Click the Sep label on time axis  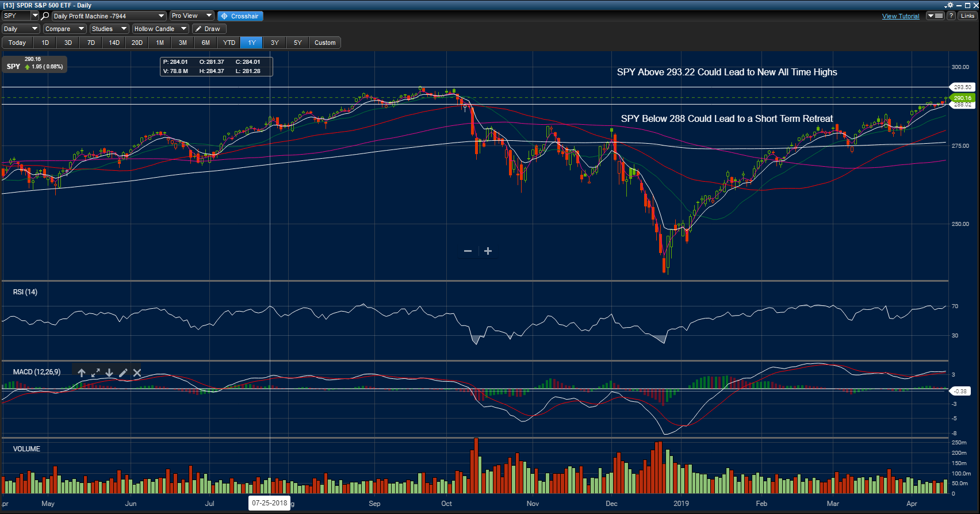click(x=374, y=504)
